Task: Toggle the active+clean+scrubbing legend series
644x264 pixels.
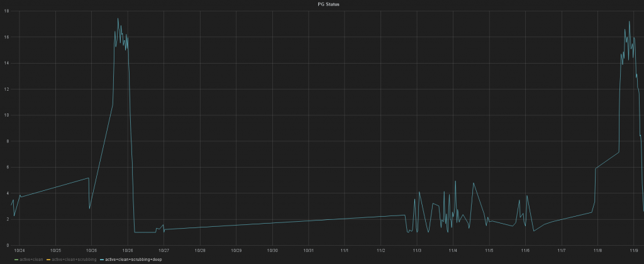Action: point(74,259)
